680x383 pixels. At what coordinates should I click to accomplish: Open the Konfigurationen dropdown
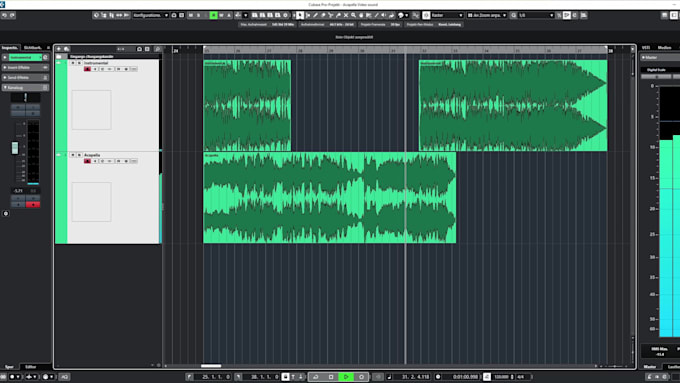point(150,15)
